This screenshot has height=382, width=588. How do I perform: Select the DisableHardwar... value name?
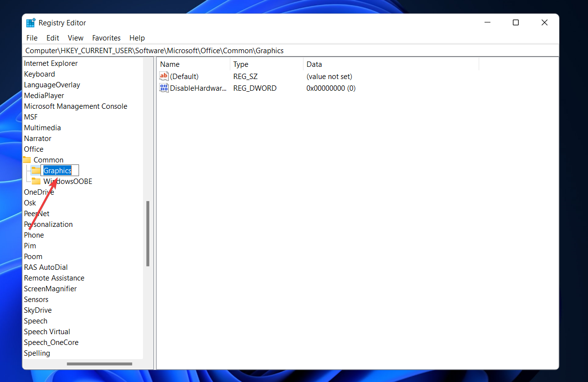click(198, 88)
